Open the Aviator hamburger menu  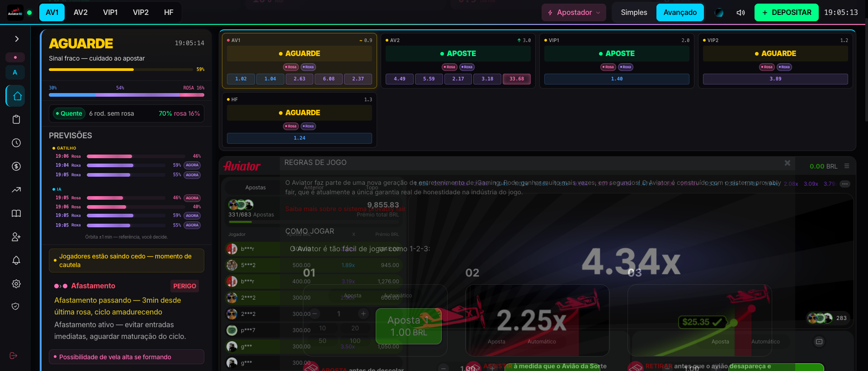[x=847, y=166]
